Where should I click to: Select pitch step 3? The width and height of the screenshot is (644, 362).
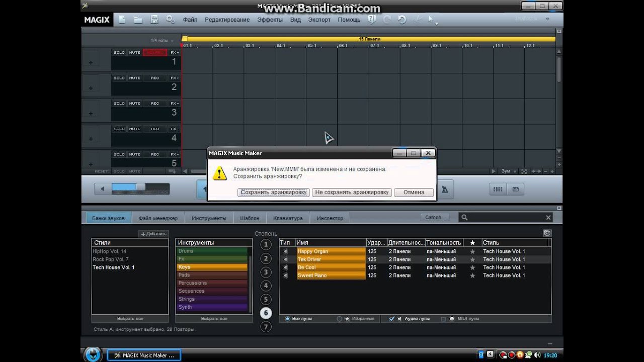coord(266,272)
